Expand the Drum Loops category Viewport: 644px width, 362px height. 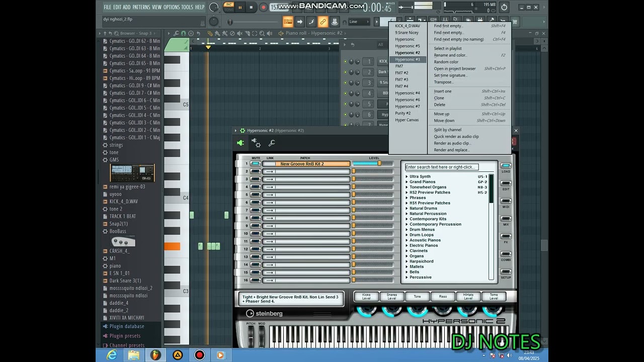407,235
